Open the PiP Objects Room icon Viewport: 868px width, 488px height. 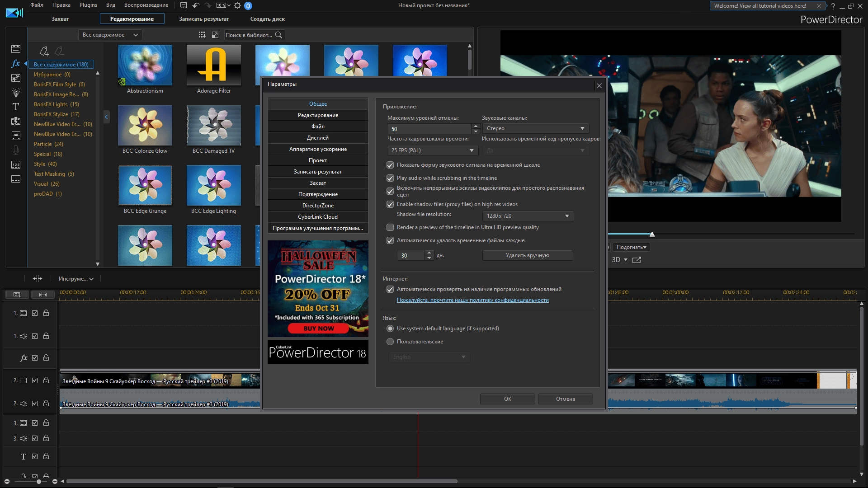(16, 78)
